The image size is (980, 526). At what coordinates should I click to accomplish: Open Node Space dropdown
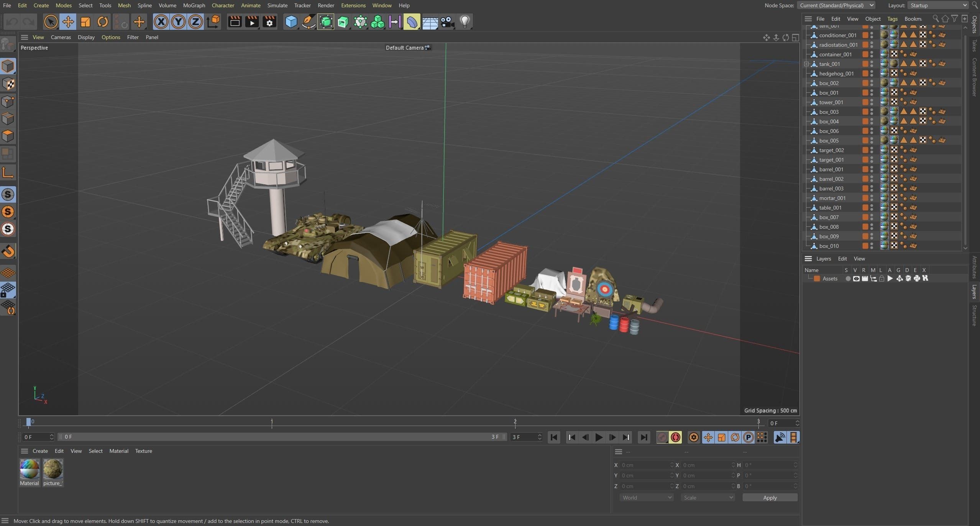coord(836,5)
